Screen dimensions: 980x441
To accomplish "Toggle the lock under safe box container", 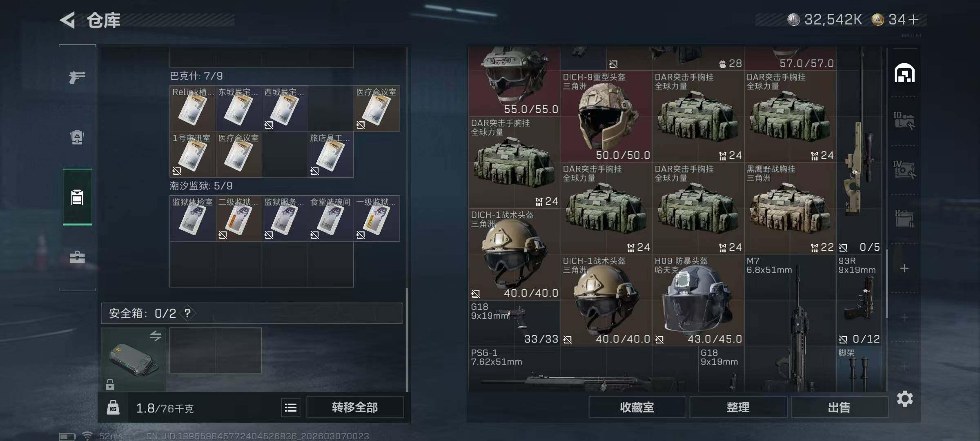I will point(110,385).
